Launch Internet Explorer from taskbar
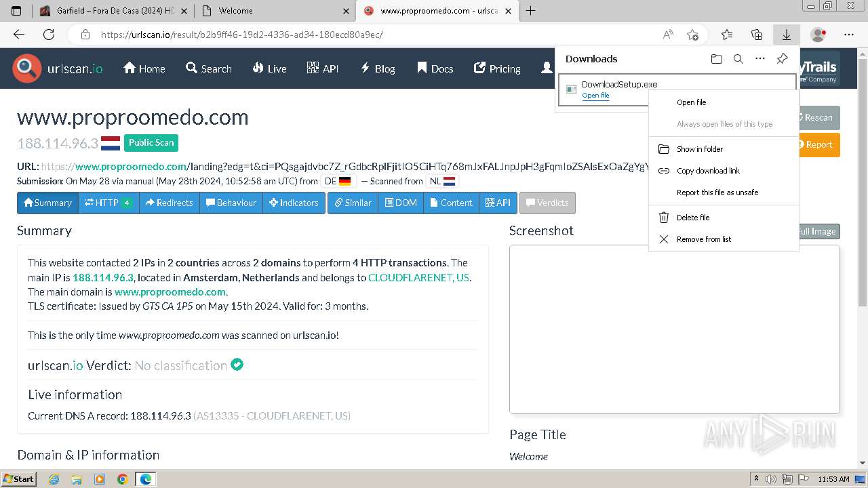The height and width of the screenshot is (488, 868). [54, 479]
